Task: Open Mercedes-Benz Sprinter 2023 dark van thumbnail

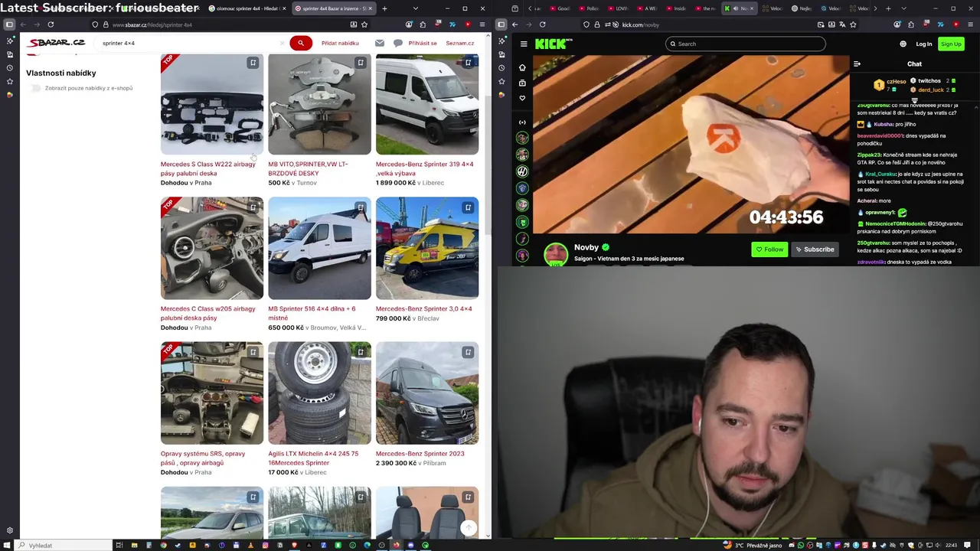Action: click(427, 393)
